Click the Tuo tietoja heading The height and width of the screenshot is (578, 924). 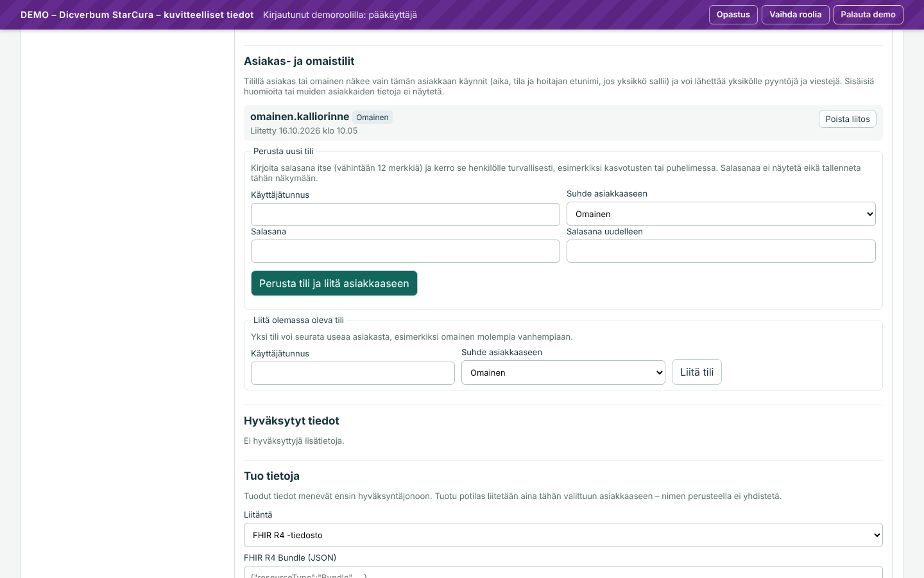[271, 476]
